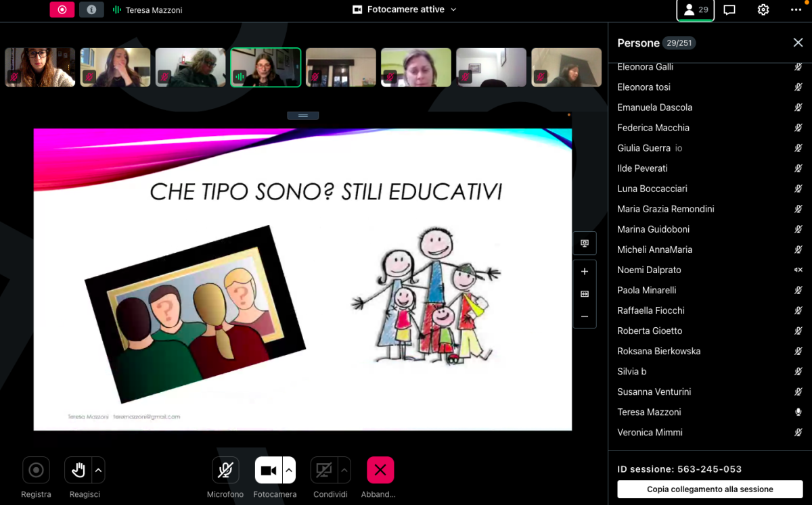Click muted mic icon next to Eleonora Galli

[x=798, y=67]
